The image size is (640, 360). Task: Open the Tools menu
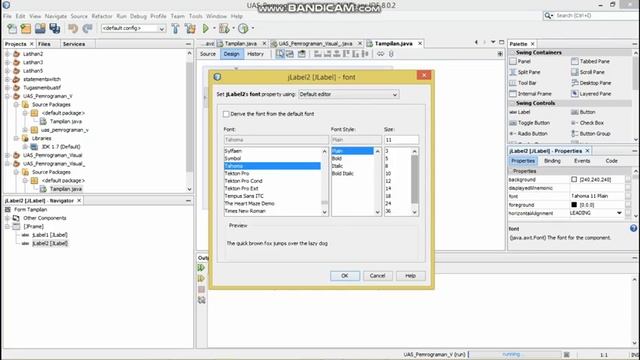click(x=196, y=16)
